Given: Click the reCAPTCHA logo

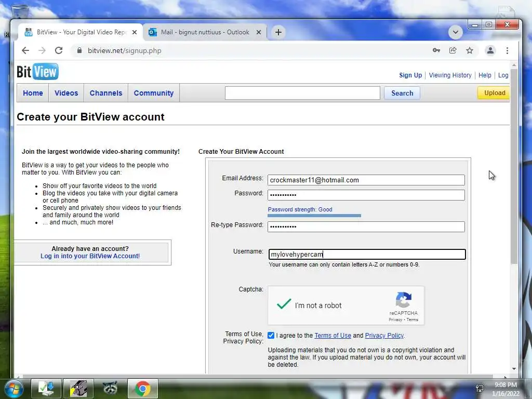Looking at the screenshot, I should point(403,300).
